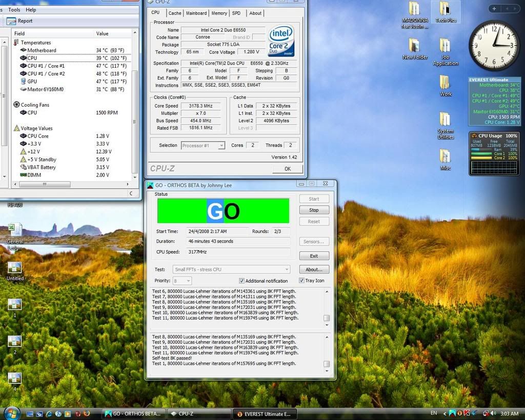Viewport: 525px width, 420px height.
Task: Switch to the Memory tab in CPU-Z
Action: (219, 13)
